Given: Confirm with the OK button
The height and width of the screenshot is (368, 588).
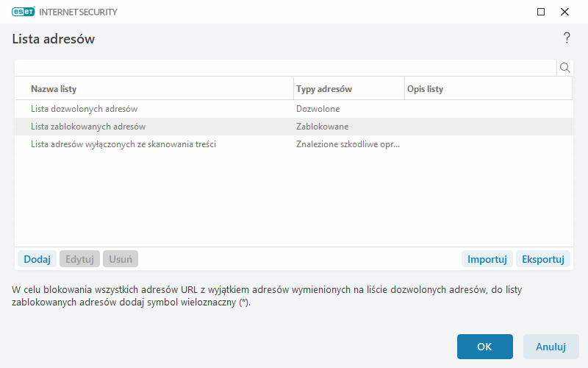Looking at the screenshot, I should pos(484,347).
